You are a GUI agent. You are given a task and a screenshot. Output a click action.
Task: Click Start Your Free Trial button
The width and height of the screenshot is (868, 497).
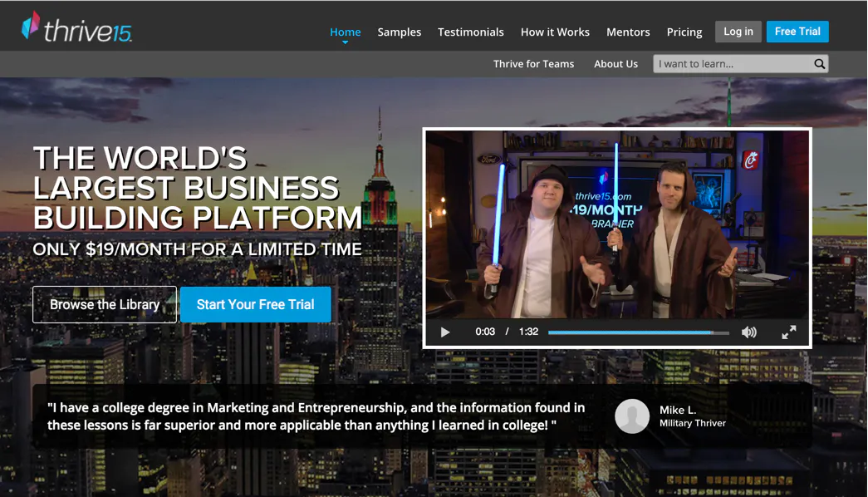click(255, 304)
